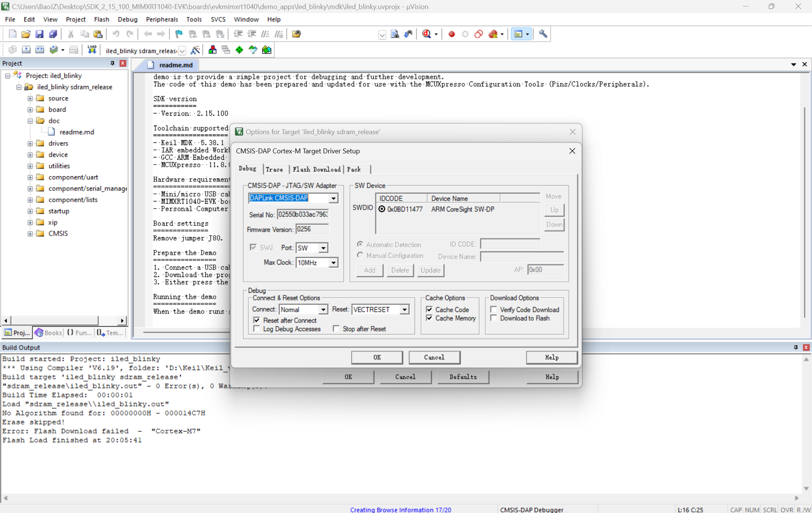Expand the drivers folder in project tree

click(30, 143)
